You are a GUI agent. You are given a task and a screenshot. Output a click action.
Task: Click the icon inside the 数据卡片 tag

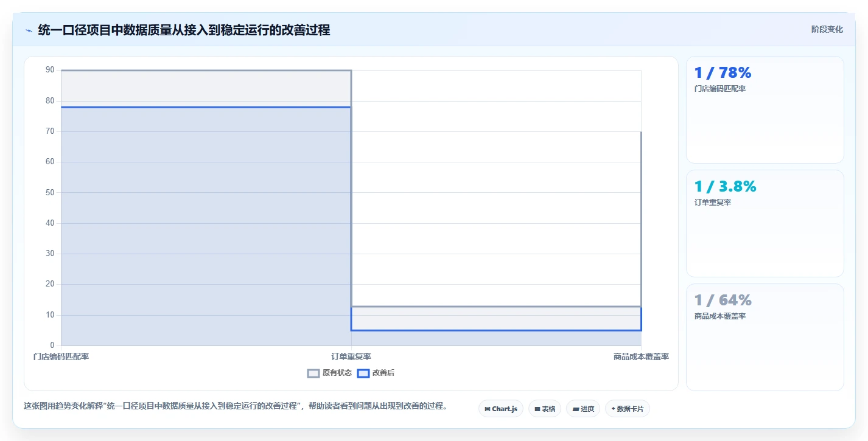[613, 409]
